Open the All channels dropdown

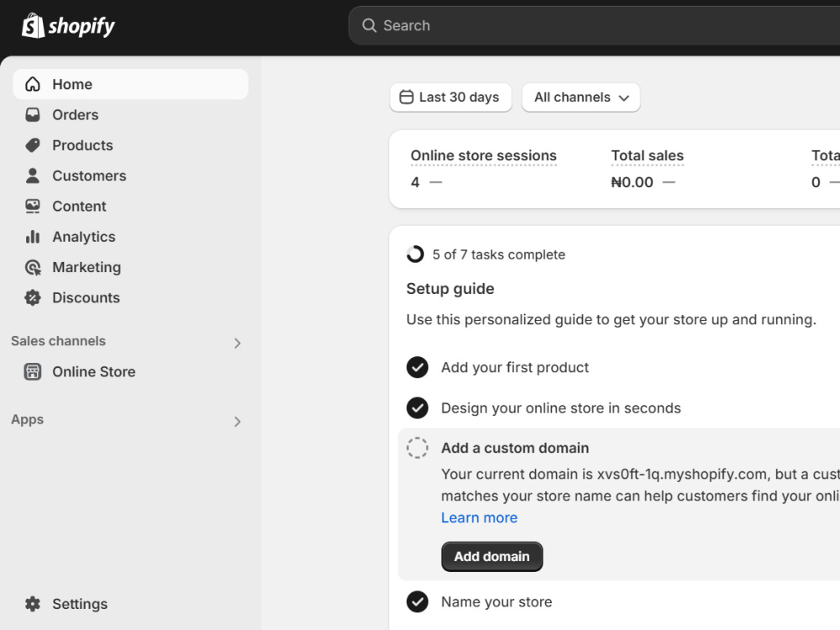(581, 97)
